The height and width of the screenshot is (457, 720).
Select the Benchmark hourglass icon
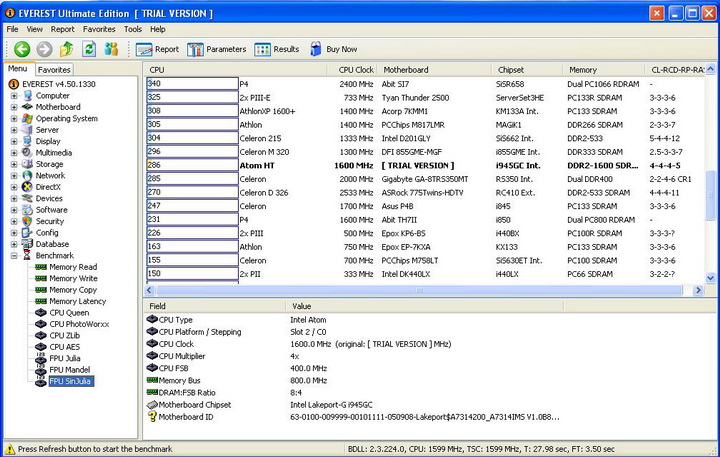(27, 255)
